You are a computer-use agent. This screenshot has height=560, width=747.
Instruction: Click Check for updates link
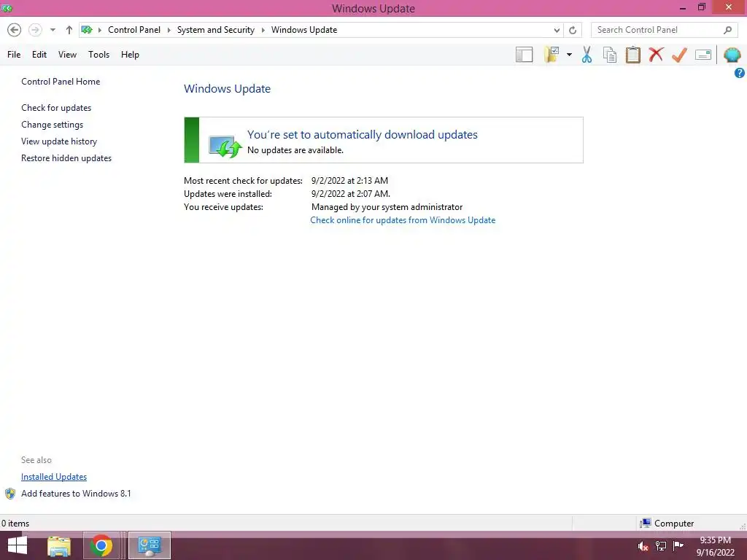click(56, 108)
